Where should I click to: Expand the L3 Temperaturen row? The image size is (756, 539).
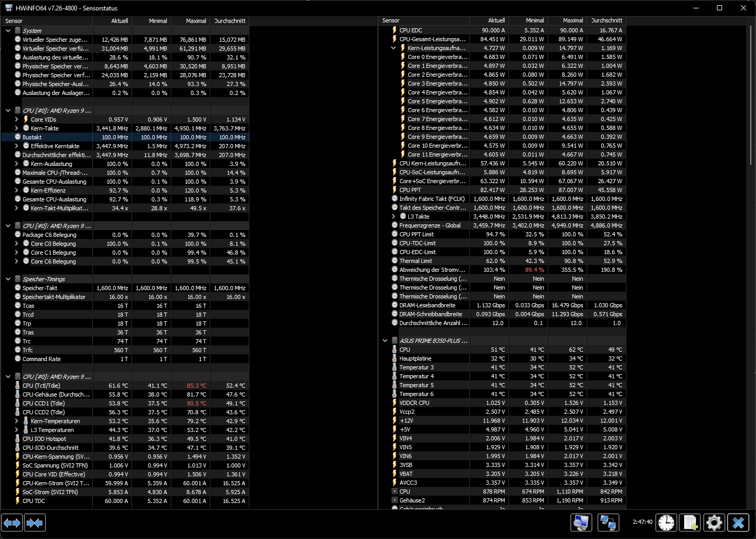pos(17,430)
